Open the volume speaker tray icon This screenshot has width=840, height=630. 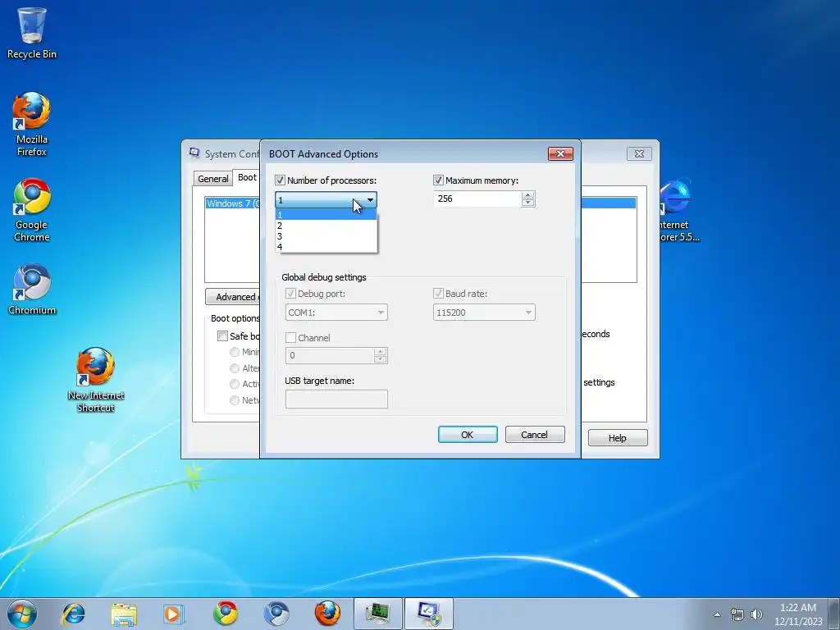(756, 614)
